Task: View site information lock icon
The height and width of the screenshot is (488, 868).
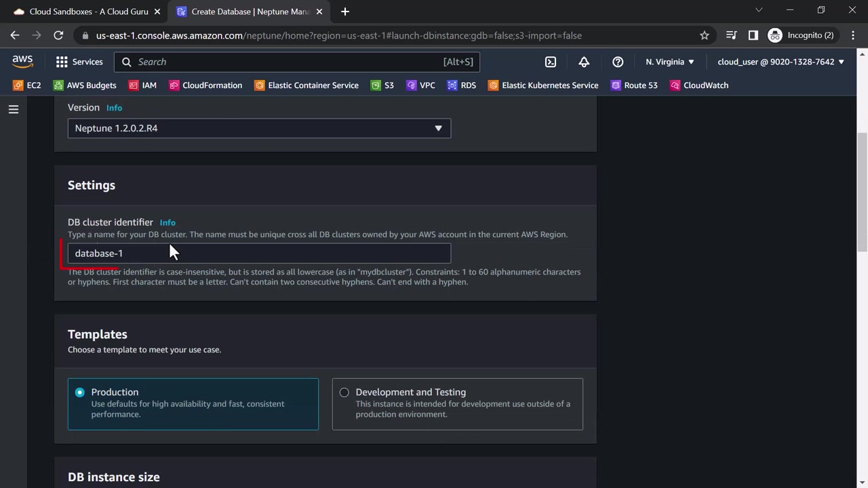Action: [85, 35]
